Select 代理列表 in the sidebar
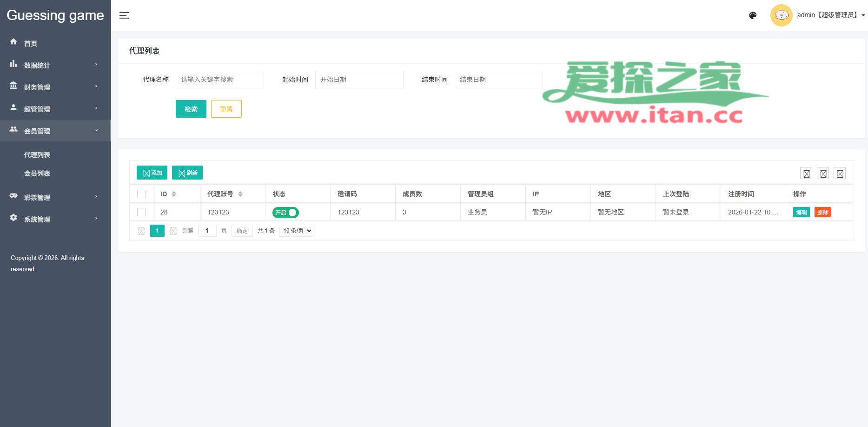 37,155
